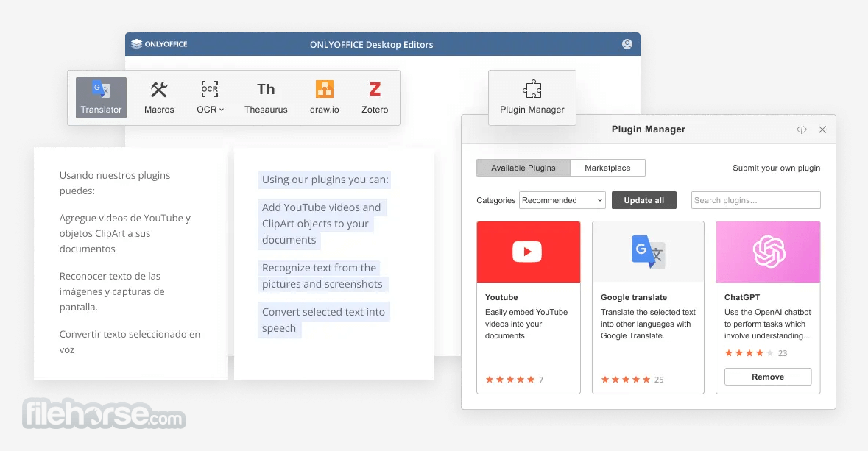This screenshot has width=868, height=451.
Task: Expand the OCR dropdown arrow
Action: coord(222,110)
